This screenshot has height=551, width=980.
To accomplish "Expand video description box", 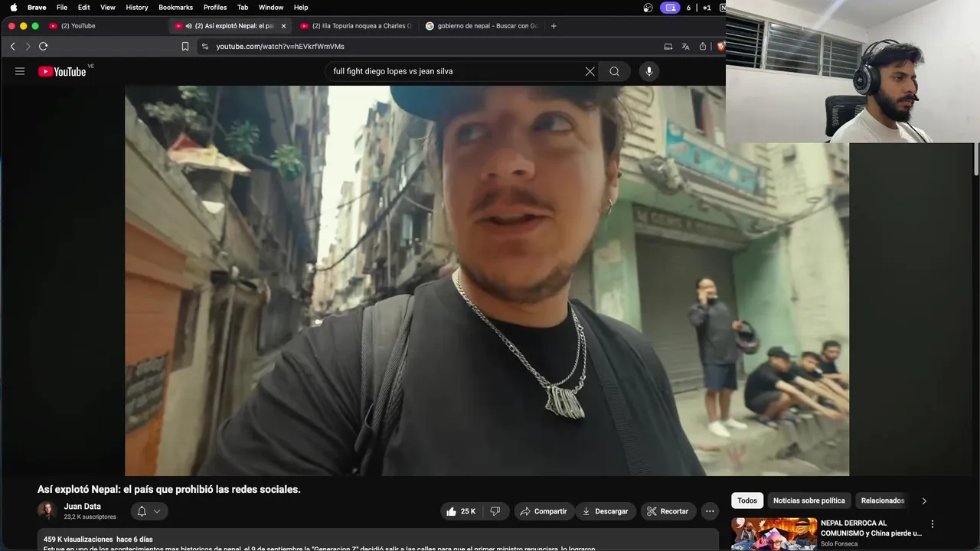I will (x=378, y=541).
